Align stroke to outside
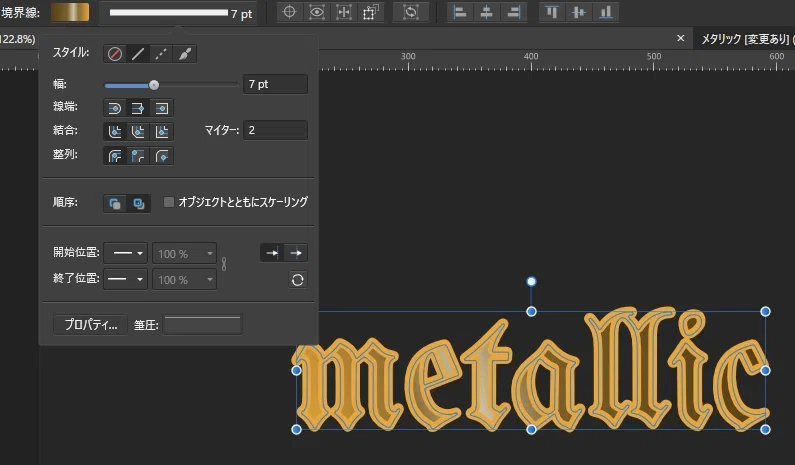795x465 pixels. point(162,156)
